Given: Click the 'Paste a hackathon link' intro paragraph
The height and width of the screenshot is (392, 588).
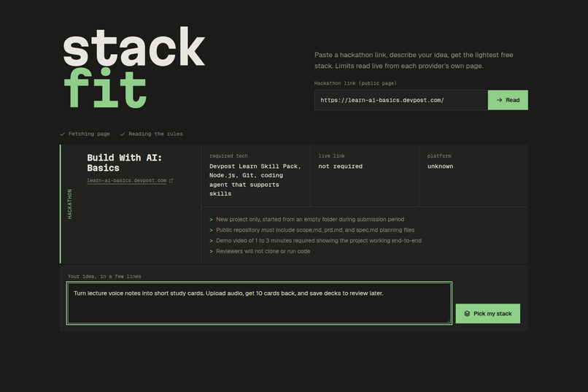Looking at the screenshot, I should tap(414, 61).
